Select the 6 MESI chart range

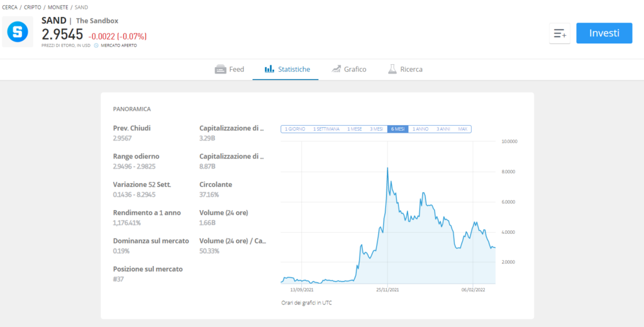coord(397,129)
